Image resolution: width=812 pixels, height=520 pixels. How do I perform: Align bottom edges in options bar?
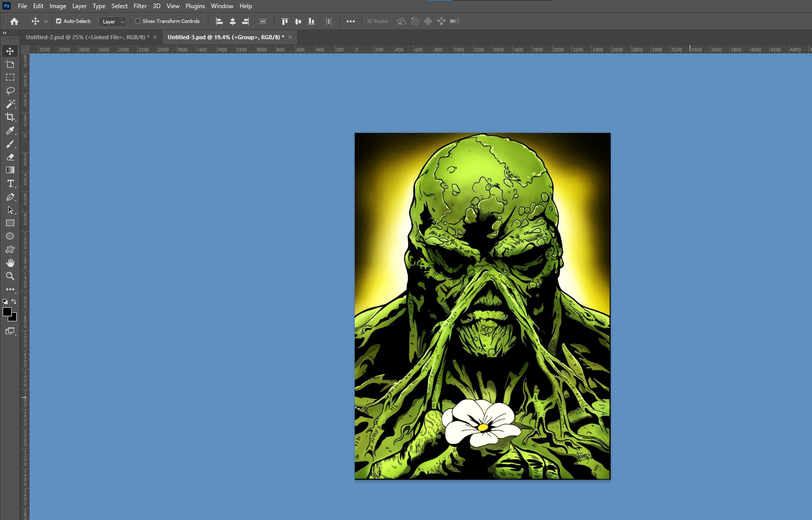(x=311, y=21)
